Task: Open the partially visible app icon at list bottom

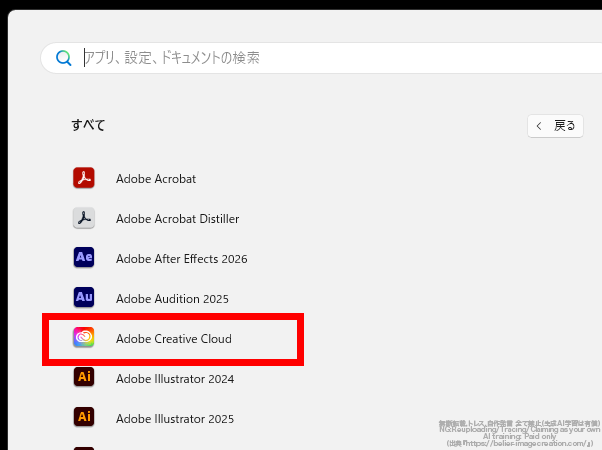Action: pyautogui.click(x=84, y=447)
